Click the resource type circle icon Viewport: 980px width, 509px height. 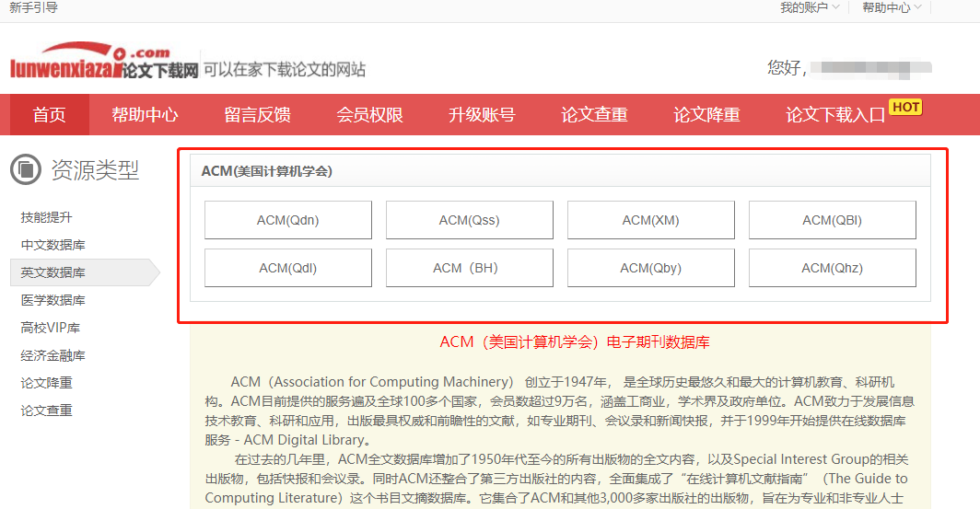point(26,169)
